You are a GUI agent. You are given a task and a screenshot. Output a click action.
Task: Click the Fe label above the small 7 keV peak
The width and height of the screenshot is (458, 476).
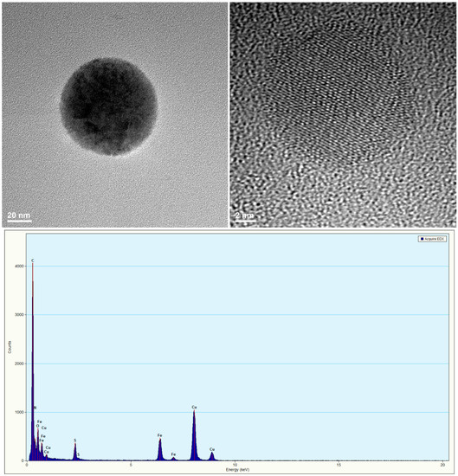[173, 454]
